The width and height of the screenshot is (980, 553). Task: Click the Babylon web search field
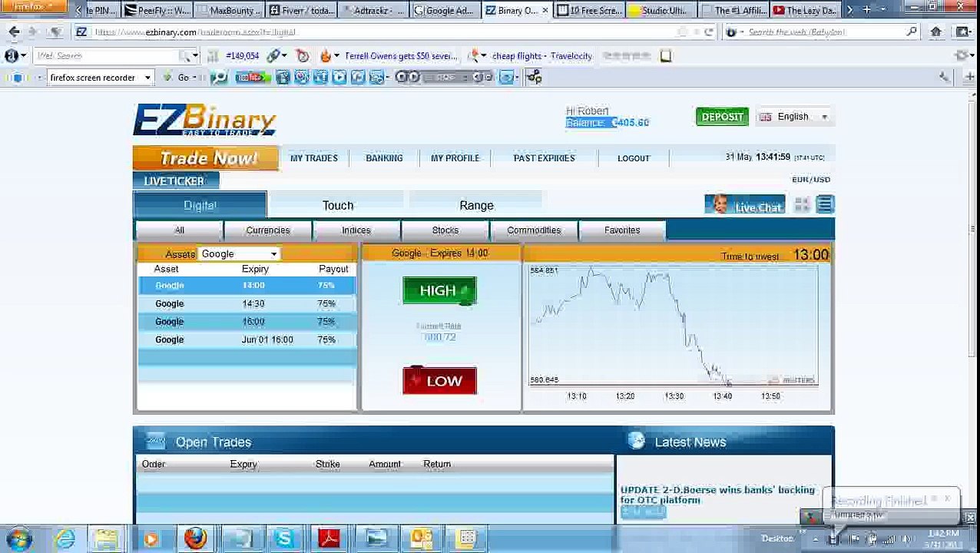pyautogui.click(x=822, y=32)
